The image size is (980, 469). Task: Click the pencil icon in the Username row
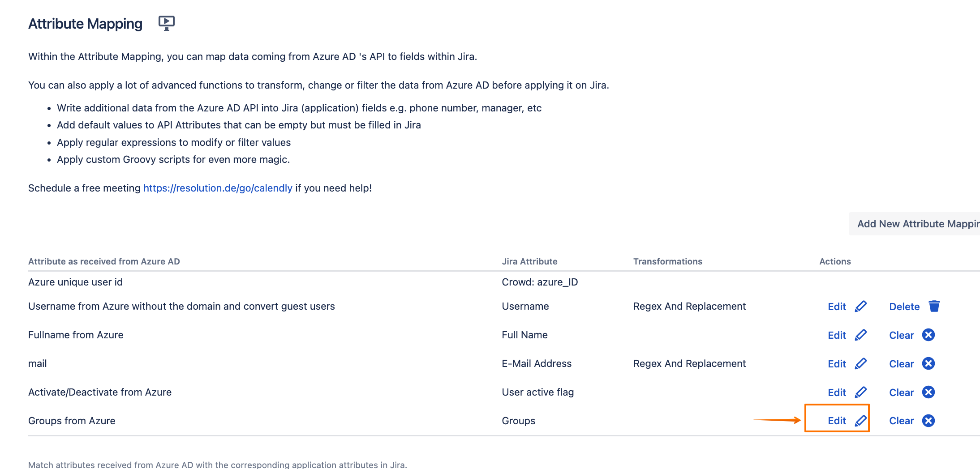860,307
